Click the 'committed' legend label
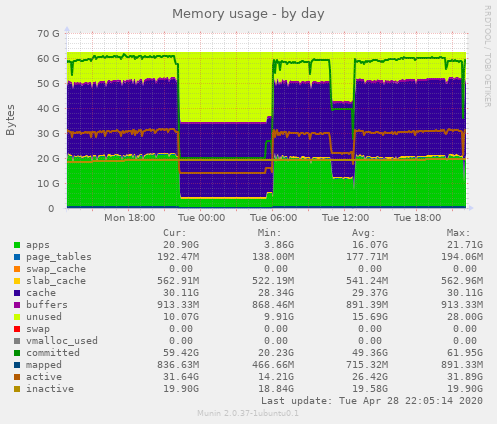This screenshot has width=497, height=424. click(53, 353)
